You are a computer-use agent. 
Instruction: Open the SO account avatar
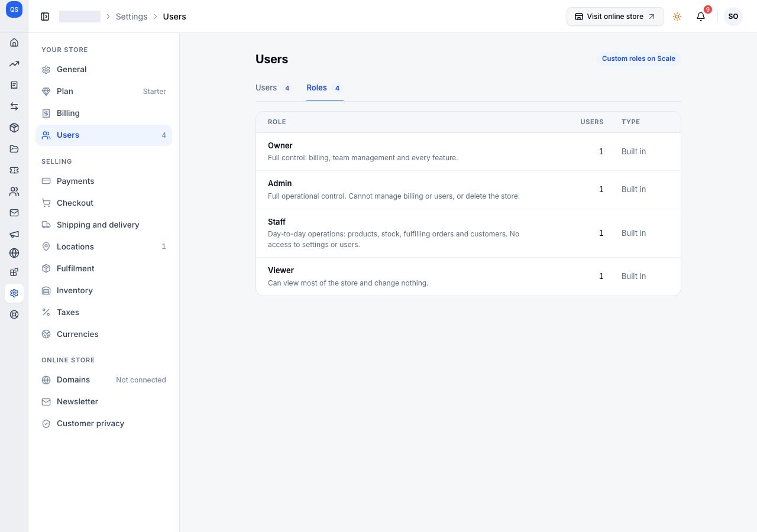(733, 17)
